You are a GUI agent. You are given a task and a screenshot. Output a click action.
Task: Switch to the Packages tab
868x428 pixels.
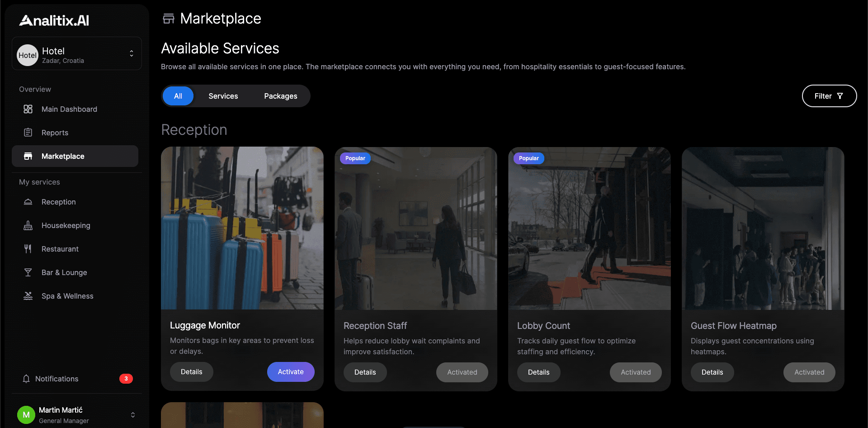(x=280, y=96)
